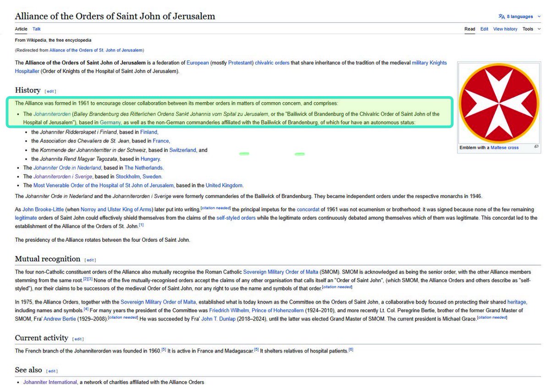The width and height of the screenshot is (550, 392).
Task: Follow the Maltese cross caption link
Action: (x=505, y=148)
